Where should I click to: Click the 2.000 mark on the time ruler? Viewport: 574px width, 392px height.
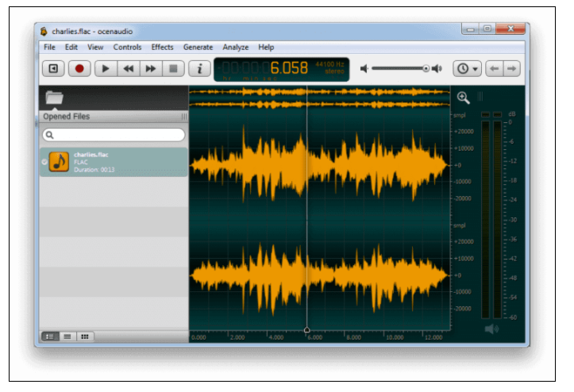[x=237, y=337]
